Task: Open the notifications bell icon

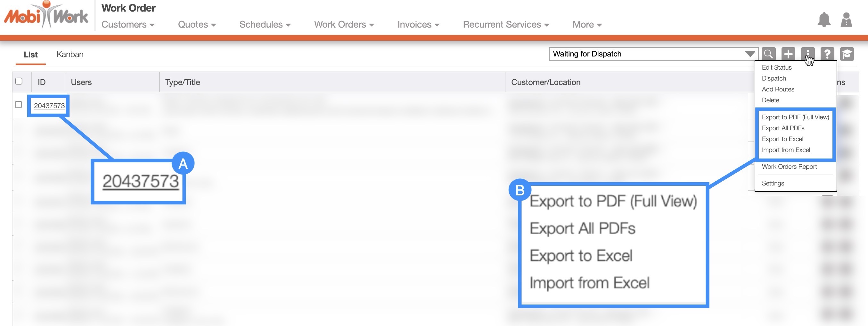Action: 824,20
